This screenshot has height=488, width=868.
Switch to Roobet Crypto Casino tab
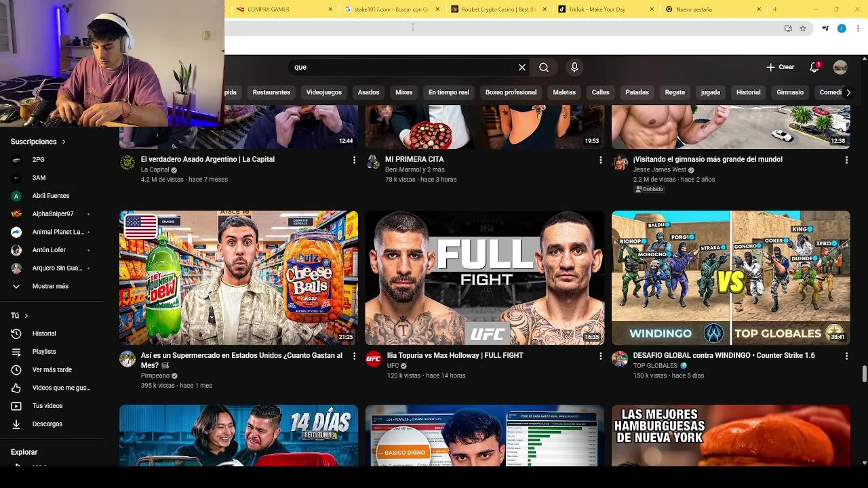coord(498,9)
